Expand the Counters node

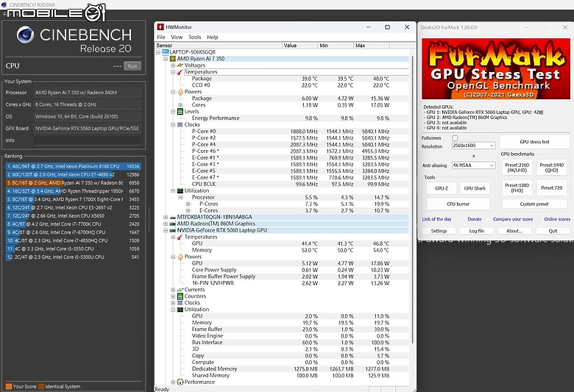[173, 296]
